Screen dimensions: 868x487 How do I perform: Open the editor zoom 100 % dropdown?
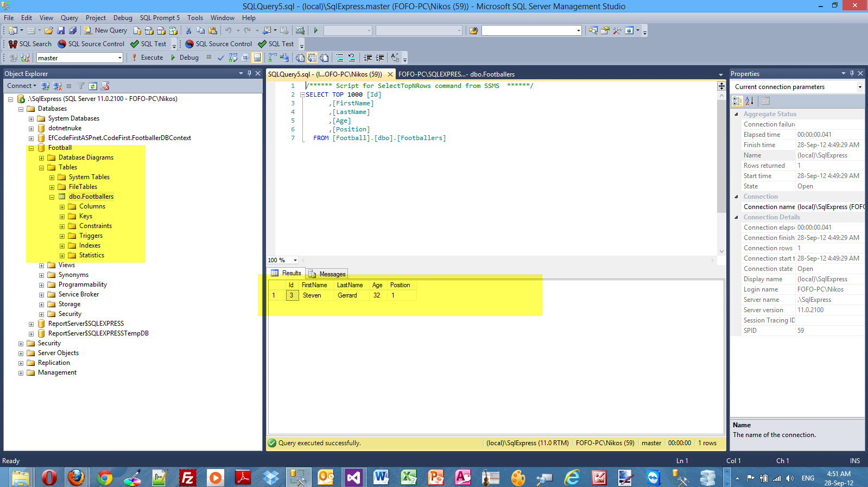(295, 260)
